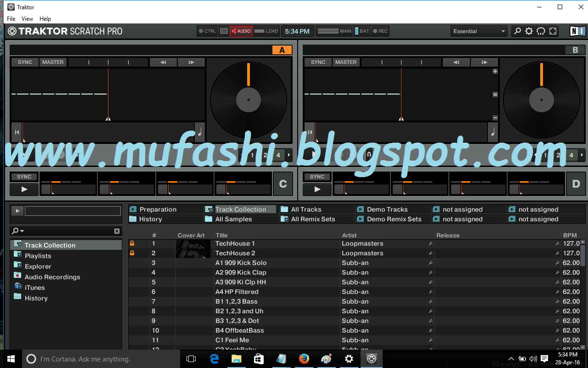Click the headphone cruise mode icon

(x=541, y=31)
